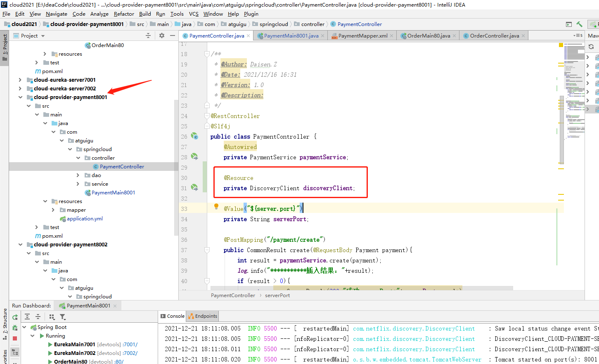Click the yellow inspection status indicator
This screenshot has height=364, width=599.
pos(561,45)
